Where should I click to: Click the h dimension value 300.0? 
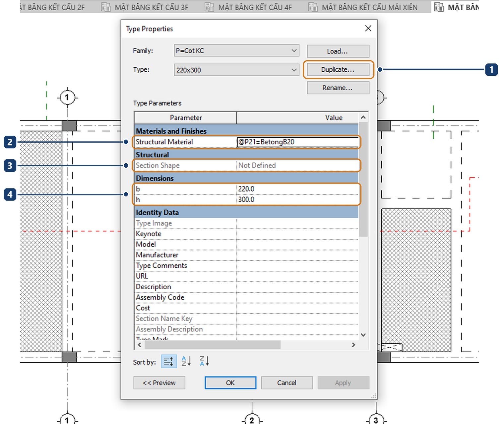click(x=298, y=199)
